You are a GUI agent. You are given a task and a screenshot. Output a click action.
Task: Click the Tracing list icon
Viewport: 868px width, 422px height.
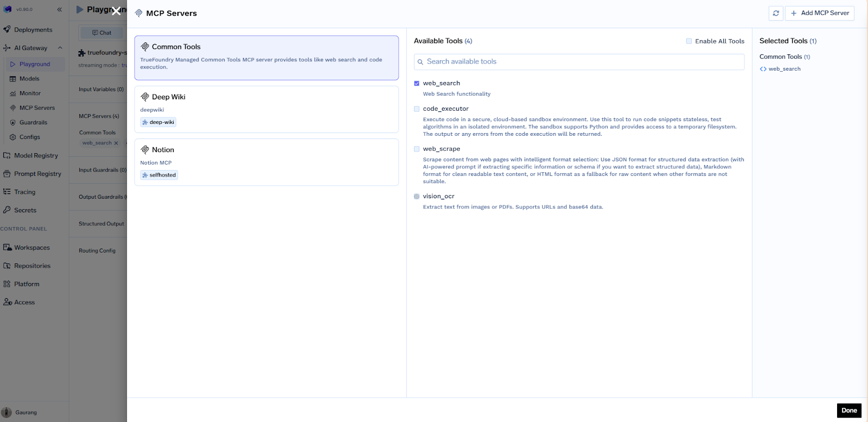(x=7, y=192)
